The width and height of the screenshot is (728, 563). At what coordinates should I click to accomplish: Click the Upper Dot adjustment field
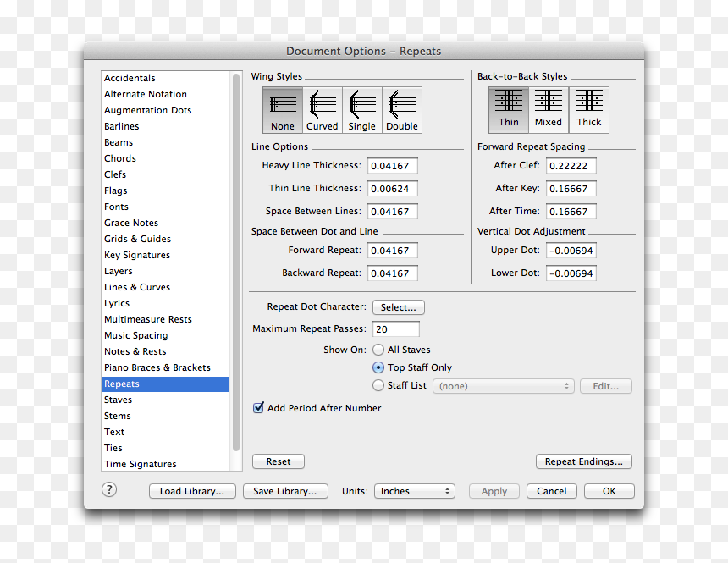[x=571, y=251]
